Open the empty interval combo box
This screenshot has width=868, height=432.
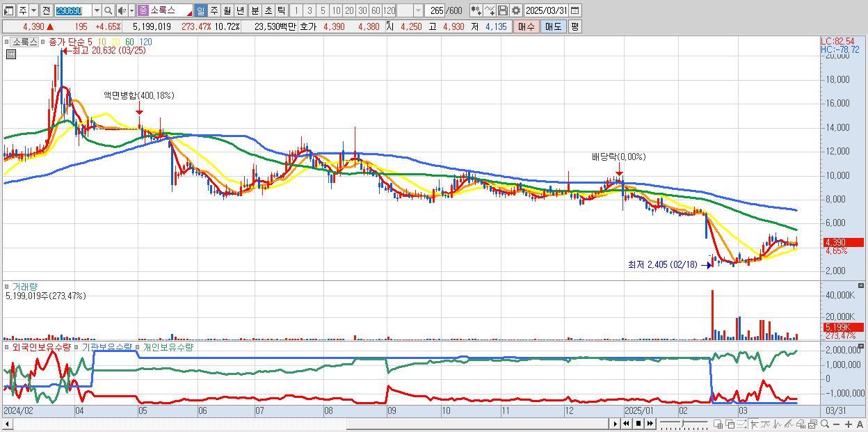point(410,10)
